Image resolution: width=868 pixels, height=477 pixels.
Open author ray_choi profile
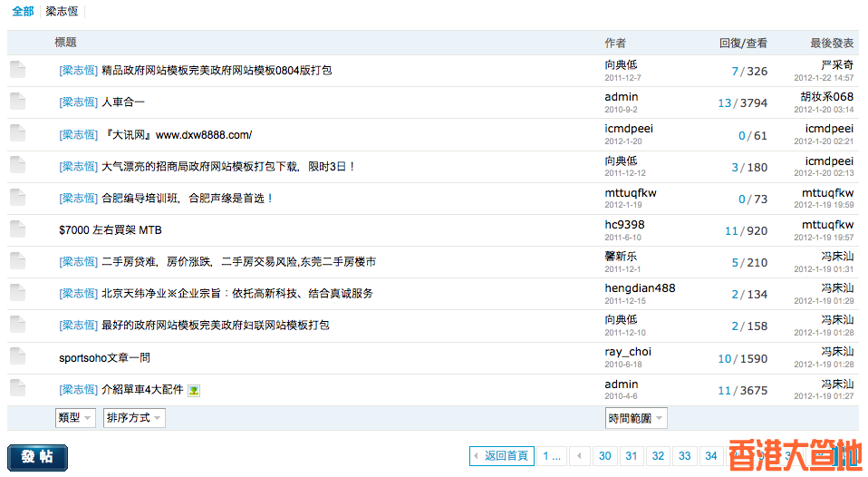click(628, 351)
